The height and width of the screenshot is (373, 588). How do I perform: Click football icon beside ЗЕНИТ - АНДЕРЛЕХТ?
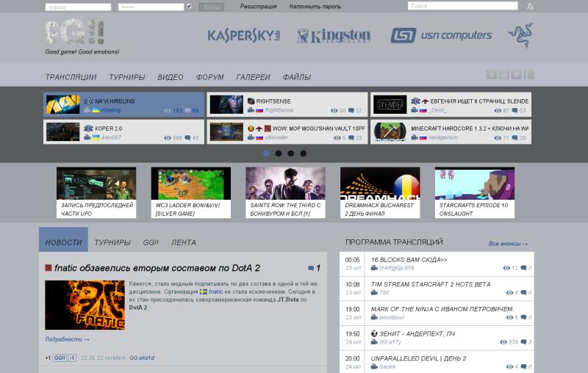[374, 333]
